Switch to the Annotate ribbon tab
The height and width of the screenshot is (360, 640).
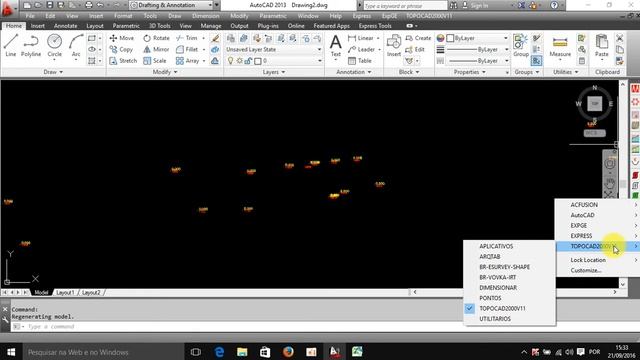click(x=65, y=26)
